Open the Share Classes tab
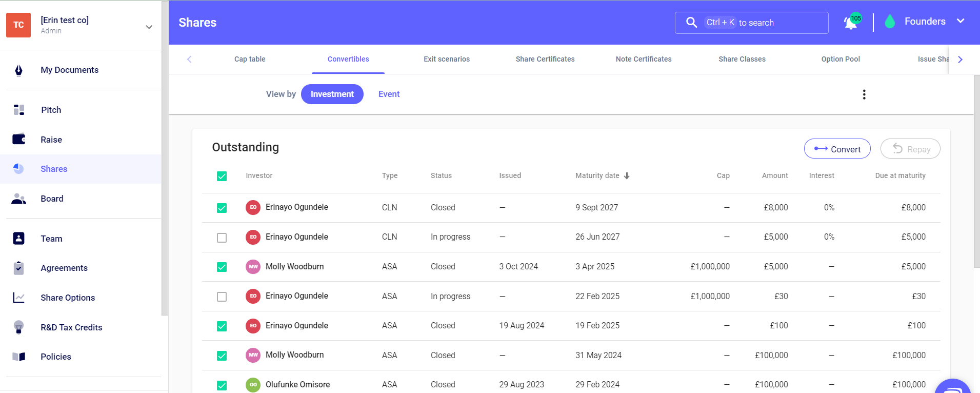The width and height of the screenshot is (980, 393). tap(742, 59)
